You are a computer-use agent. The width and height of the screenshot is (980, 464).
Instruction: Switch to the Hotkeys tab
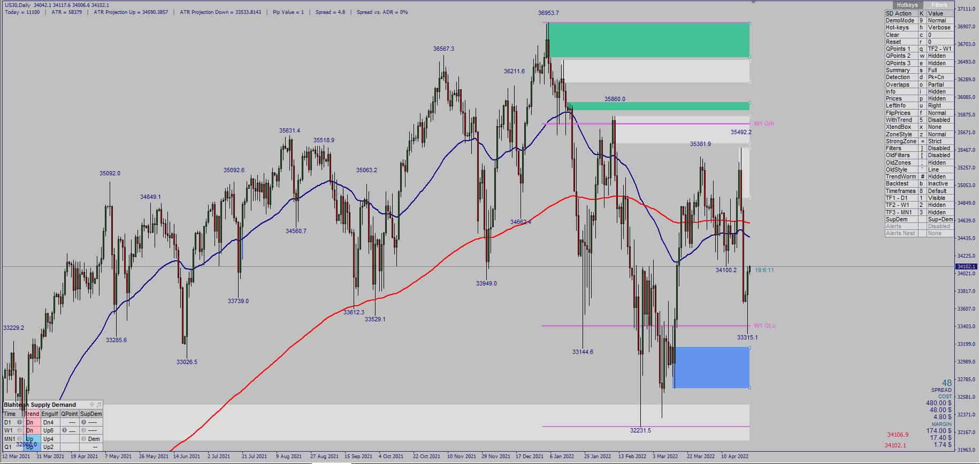click(x=907, y=5)
